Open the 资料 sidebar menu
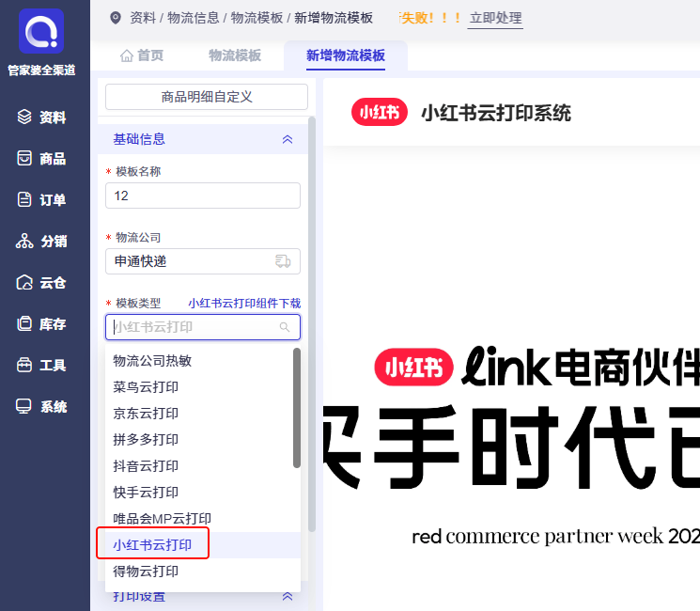The image size is (700, 611). click(41, 117)
